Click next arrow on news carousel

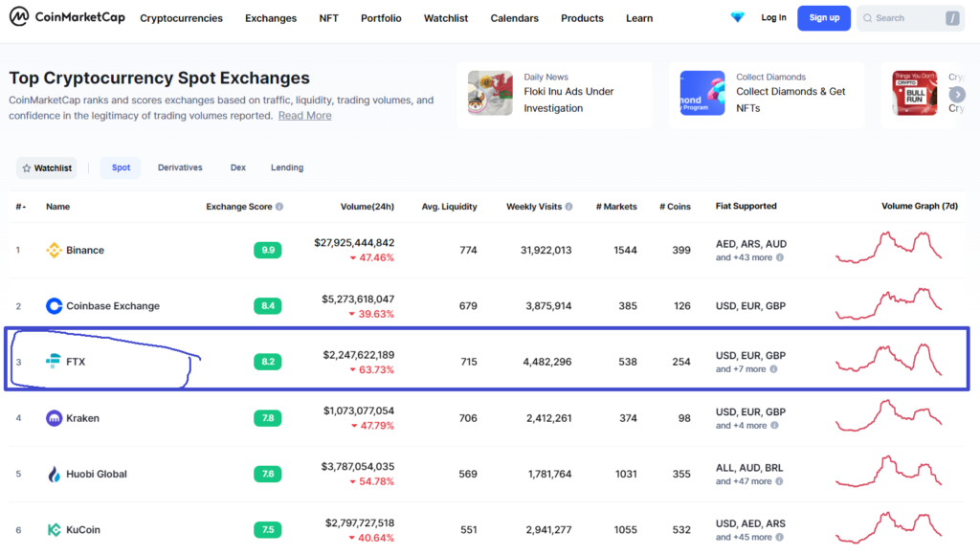(957, 95)
